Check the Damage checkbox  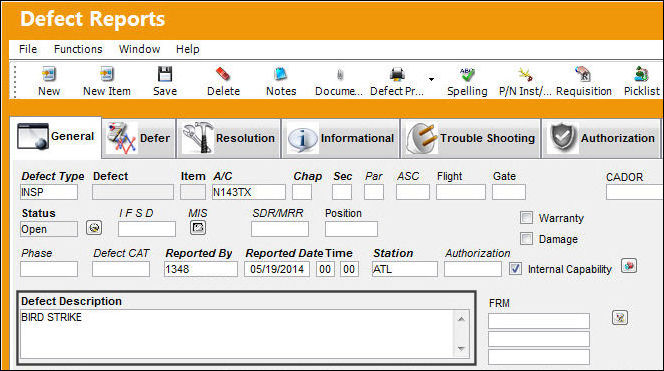pos(526,239)
